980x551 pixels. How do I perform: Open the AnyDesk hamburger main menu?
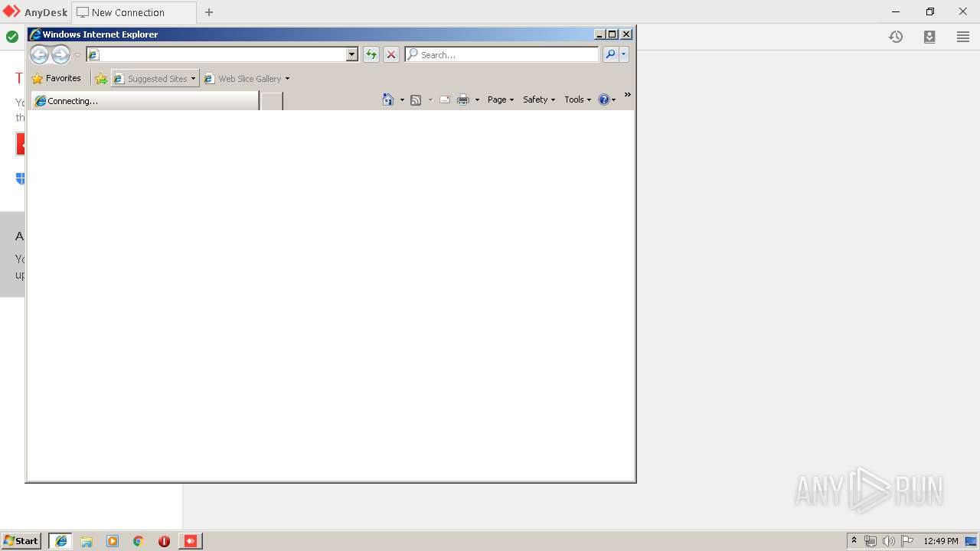[963, 37]
